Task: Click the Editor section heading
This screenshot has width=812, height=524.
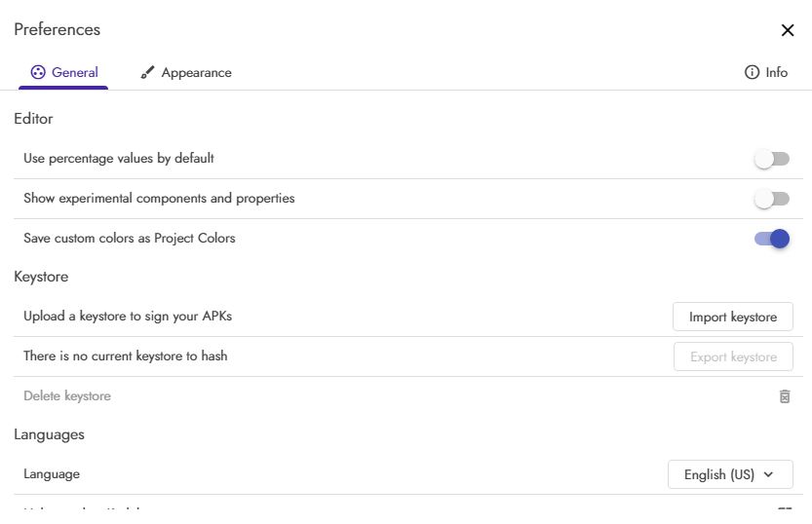Action: [33, 119]
